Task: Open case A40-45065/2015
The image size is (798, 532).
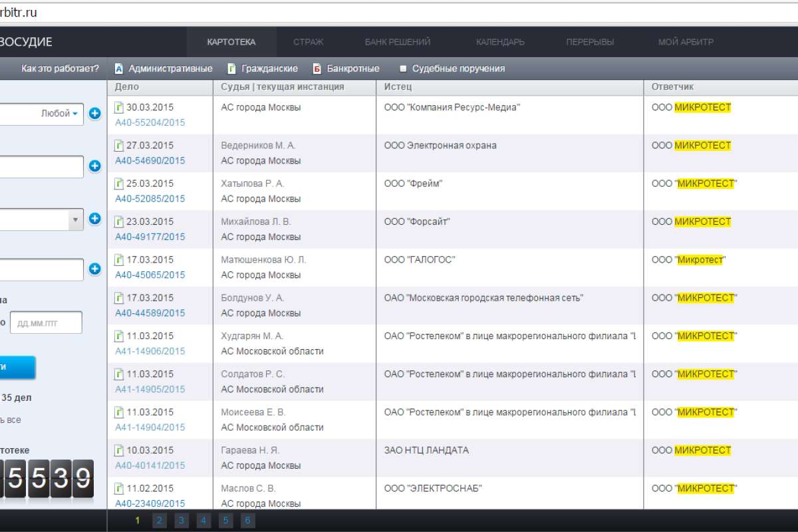Action: pos(150,275)
